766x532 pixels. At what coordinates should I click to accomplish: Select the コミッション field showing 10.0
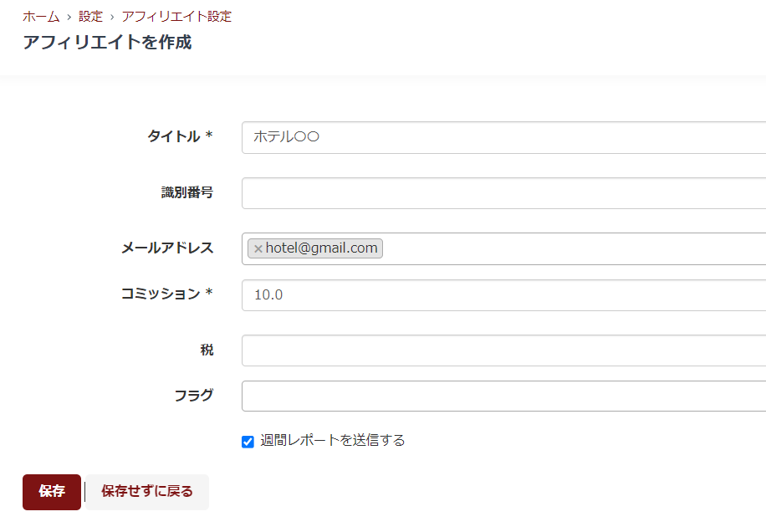click(502, 295)
